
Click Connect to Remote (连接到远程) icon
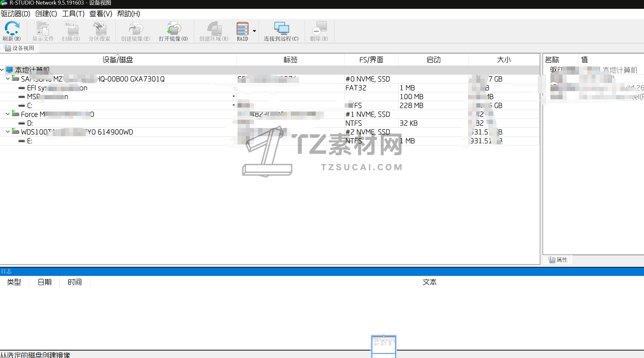[281, 28]
